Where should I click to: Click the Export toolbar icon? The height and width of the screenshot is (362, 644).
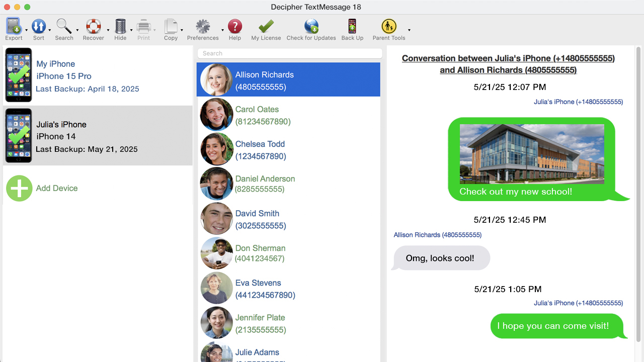tap(14, 26)
